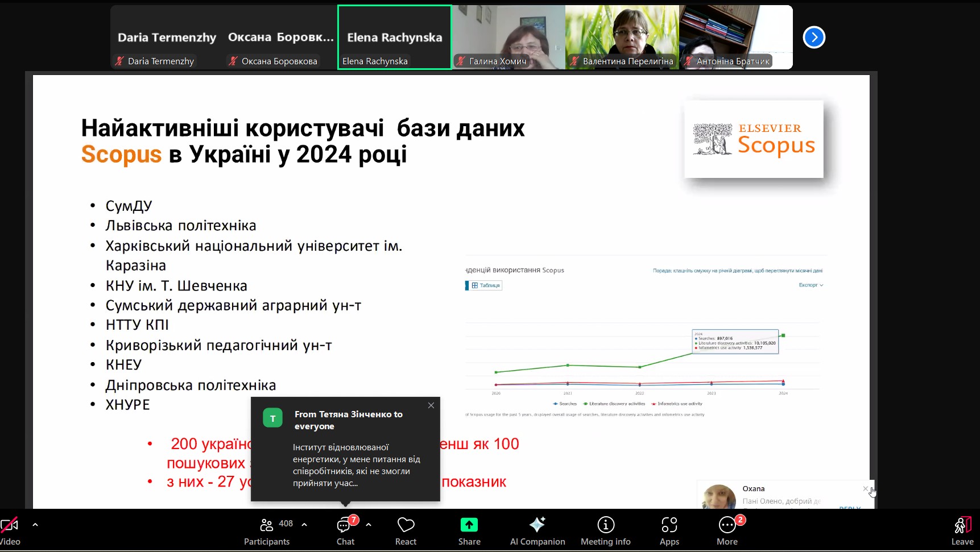Open the Participants panel
The width and height of the screenshot is (980, 552).
[x=267, y=531]
